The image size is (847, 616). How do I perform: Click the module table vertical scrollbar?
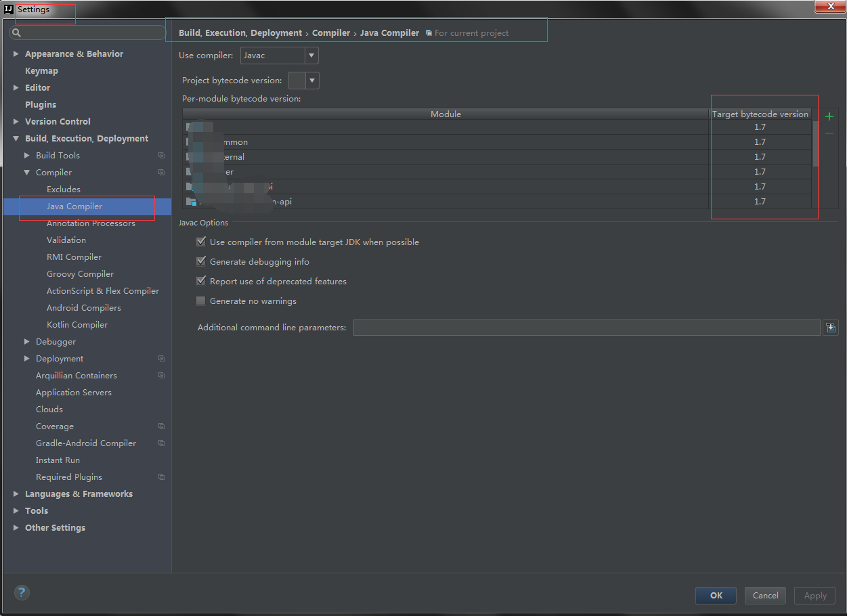tap(815, 144)
